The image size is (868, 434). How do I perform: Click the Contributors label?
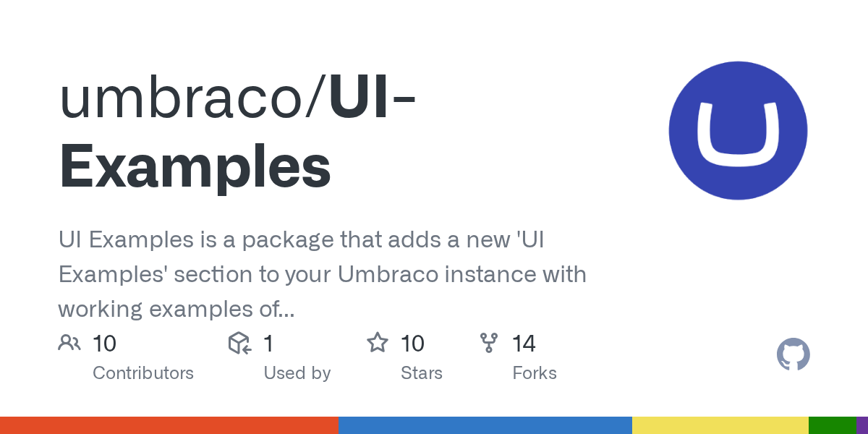[x=143, y=373]
